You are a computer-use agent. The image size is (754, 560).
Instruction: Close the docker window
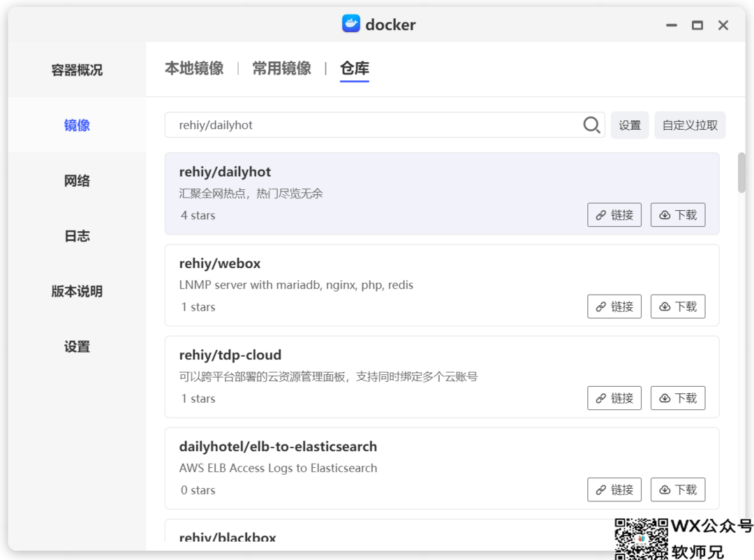pyautogui.click(x=723, y=25)
